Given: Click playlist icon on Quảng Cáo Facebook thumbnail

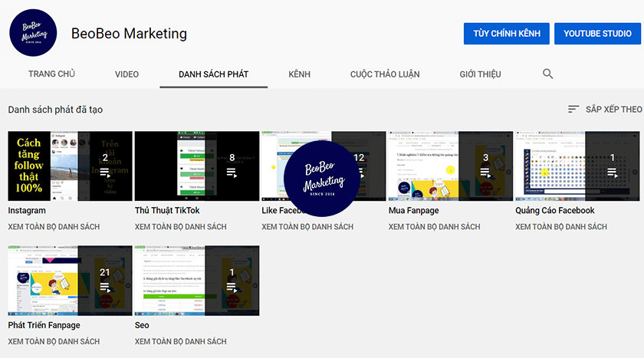Looking at the screenshot, I should tap(612, 173).
